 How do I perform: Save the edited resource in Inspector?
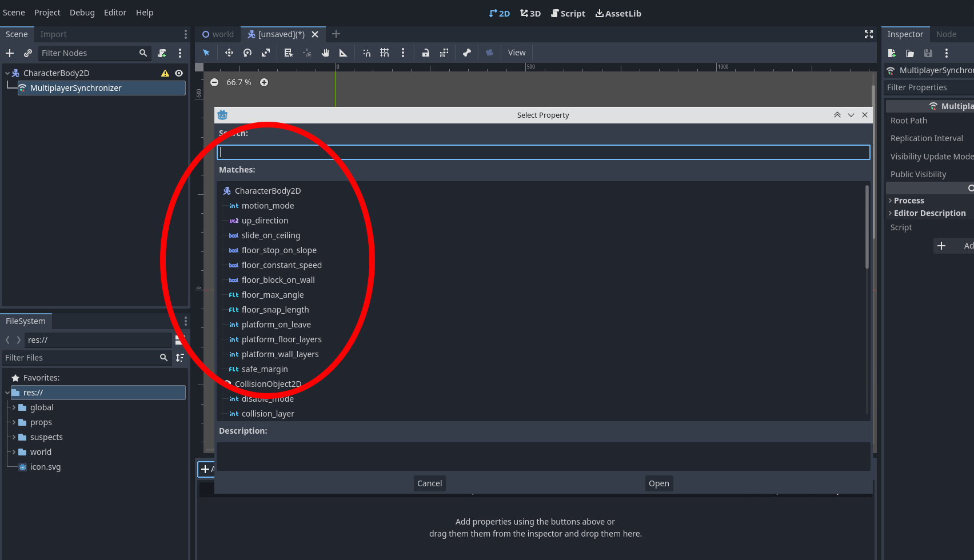[928, 53]
